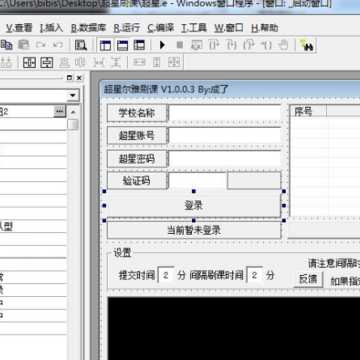Screen dimensions: 360x360
Task: Toggle a breakpoint with the hand icon
Action: (283, 45)
